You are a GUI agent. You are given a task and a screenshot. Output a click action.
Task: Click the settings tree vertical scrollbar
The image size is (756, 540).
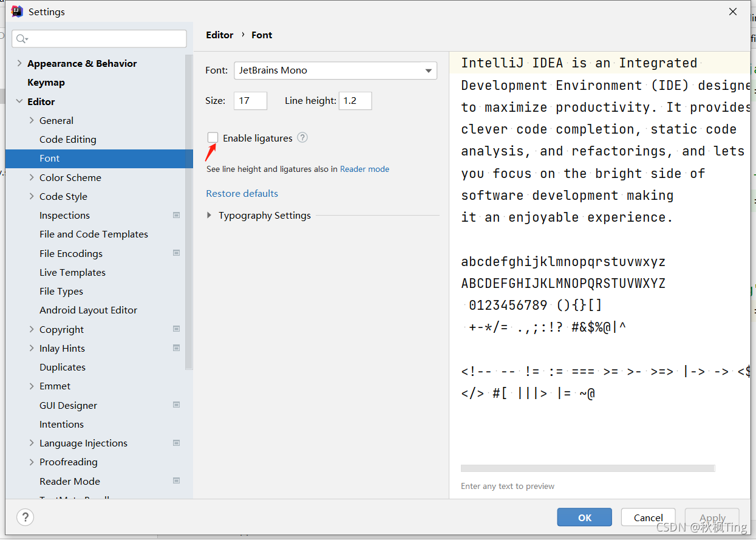click(x=189, y=213)
